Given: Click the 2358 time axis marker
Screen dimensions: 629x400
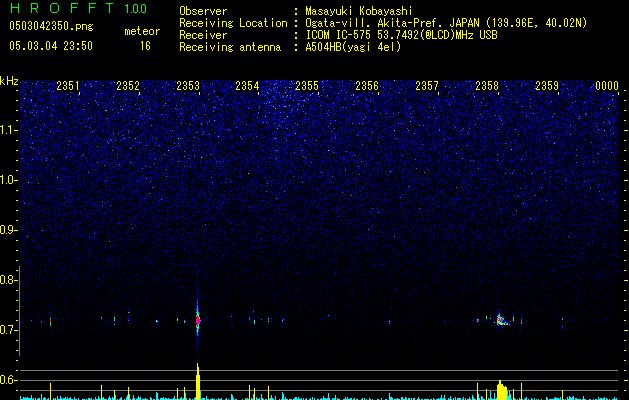Looking at the screenshot, I should [x=487, y=86].
